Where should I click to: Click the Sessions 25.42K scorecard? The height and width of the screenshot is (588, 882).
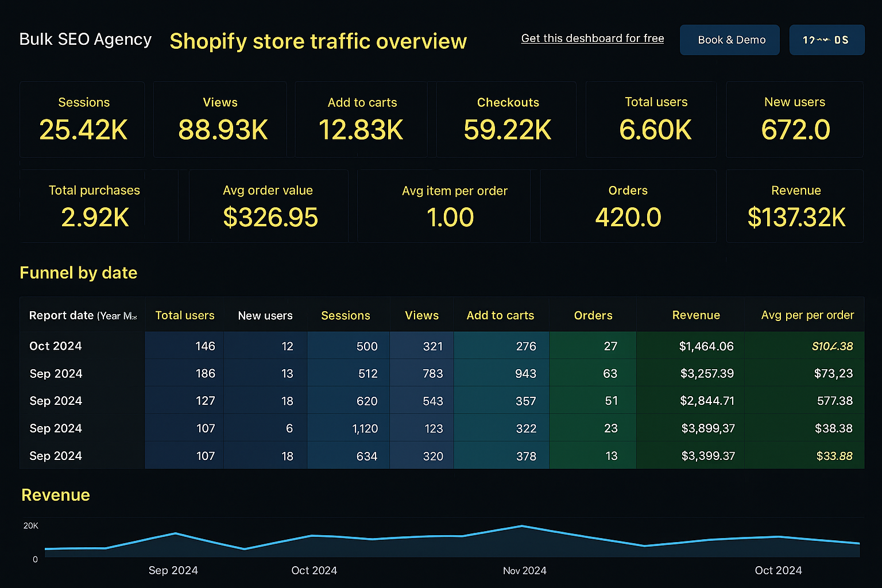pyautogui.click(x=82, y=119)
